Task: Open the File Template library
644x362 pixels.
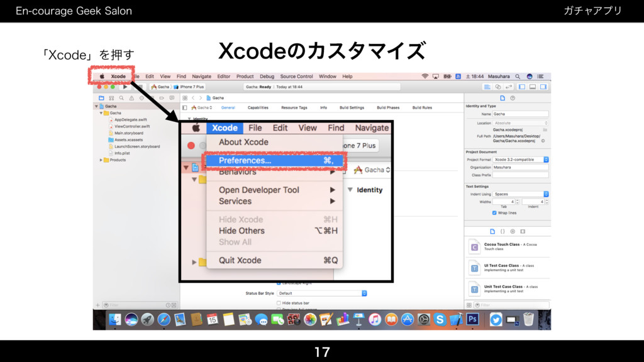Action: 492,231
